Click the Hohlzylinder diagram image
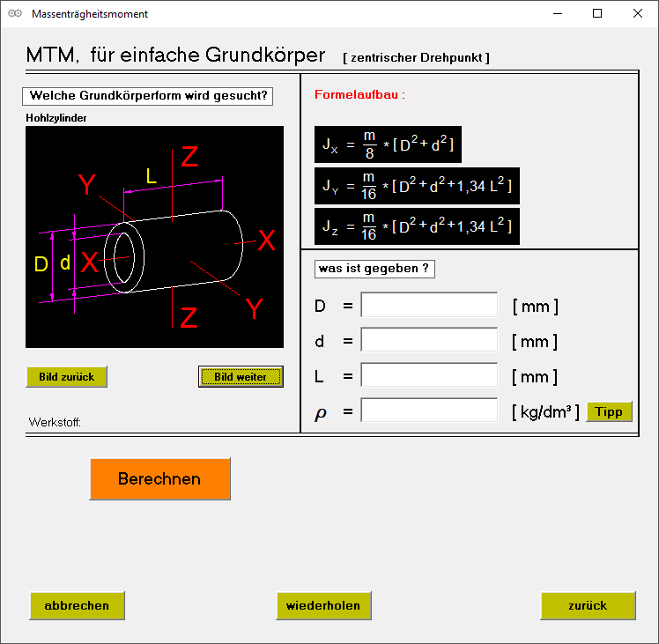Viewport: 659px width, 644px height. pos(154,236)
